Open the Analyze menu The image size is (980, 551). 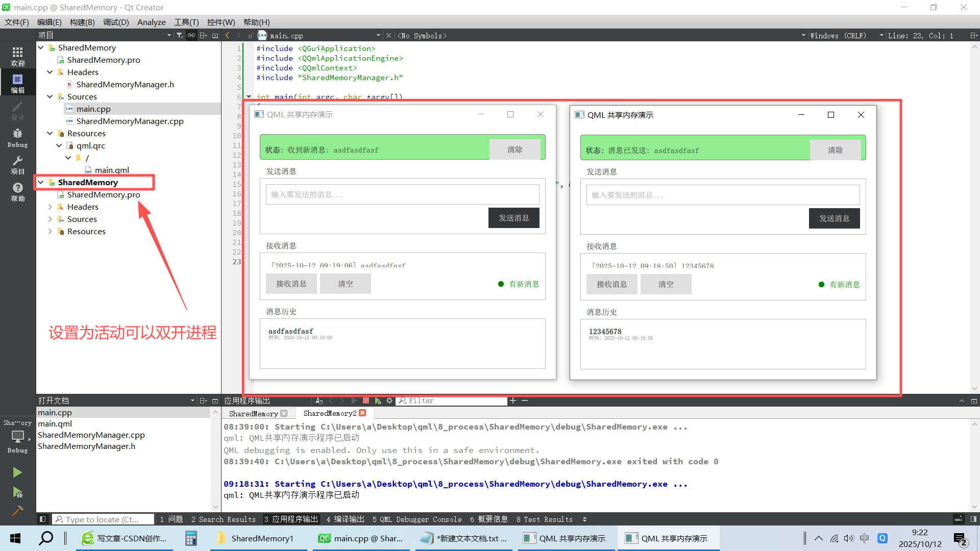151,22
